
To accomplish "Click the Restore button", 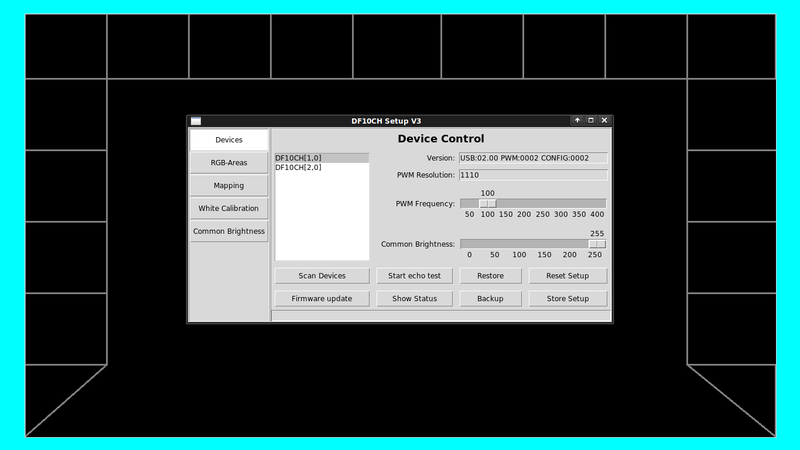I will pyautogui.click(x=490, y=275).
